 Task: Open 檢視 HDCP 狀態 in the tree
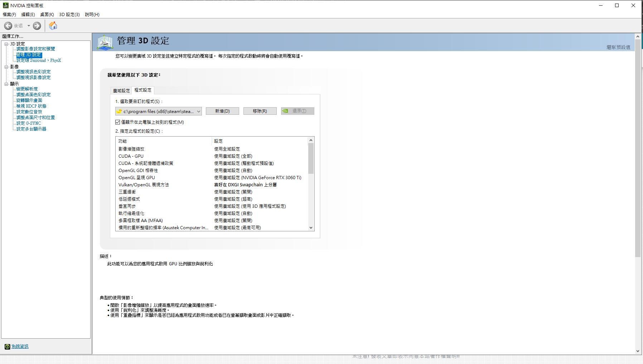pos(31,106)
